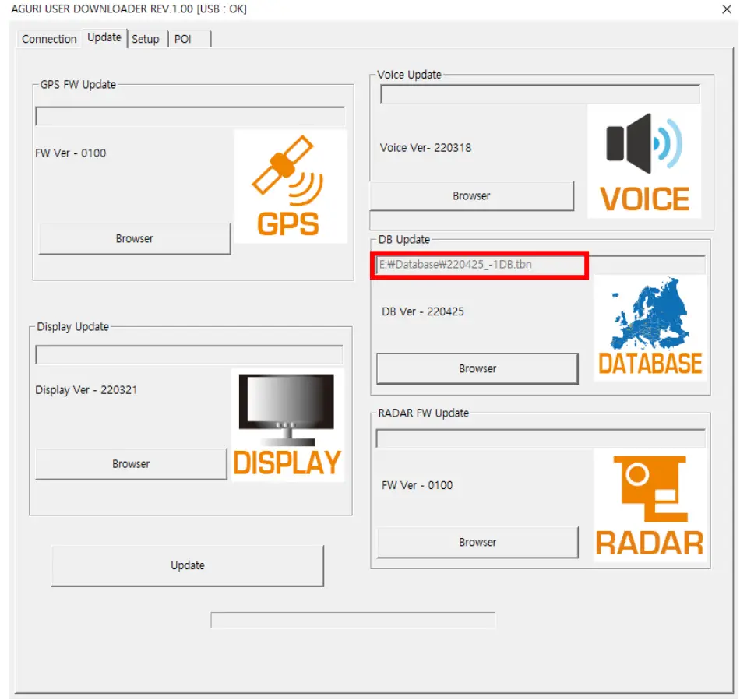Viewport: 740px width, 700px height.
Task: Click GPS 'FW Ver - 0100' text
Action: point(70,153)
